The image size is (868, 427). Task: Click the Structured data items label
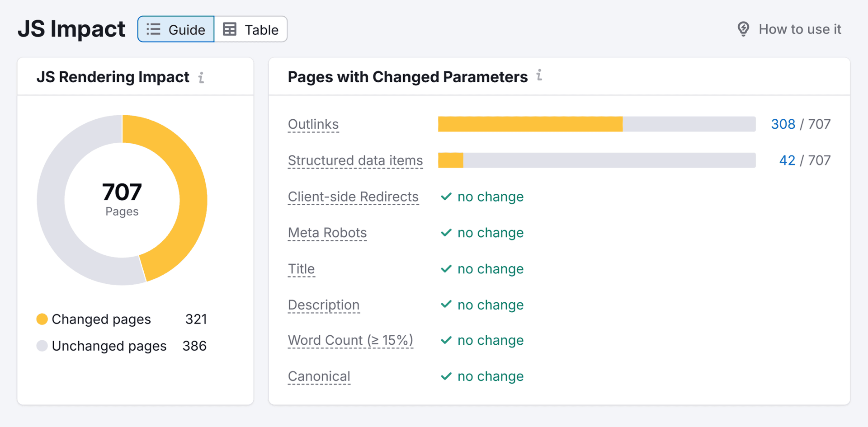(355, 160)
